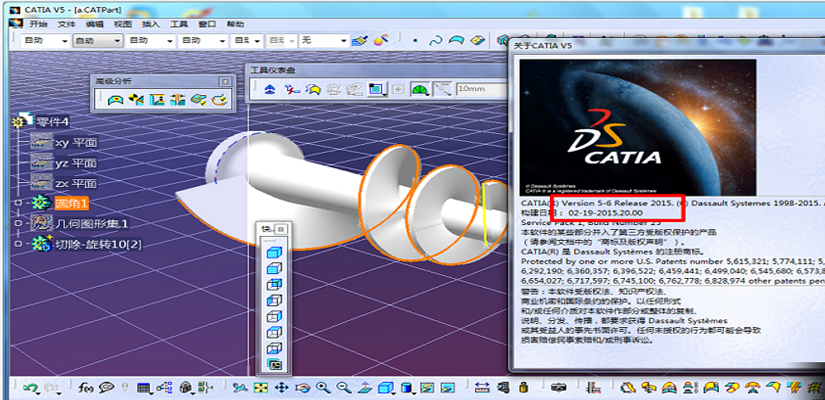Screen dimensions: 825x400
Task: Select the xy 平面 plane in the tree
Action: tap(75, 143)
